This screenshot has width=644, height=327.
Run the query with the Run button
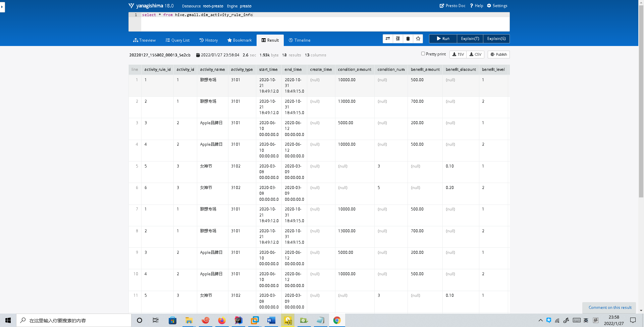click(443, 39)
